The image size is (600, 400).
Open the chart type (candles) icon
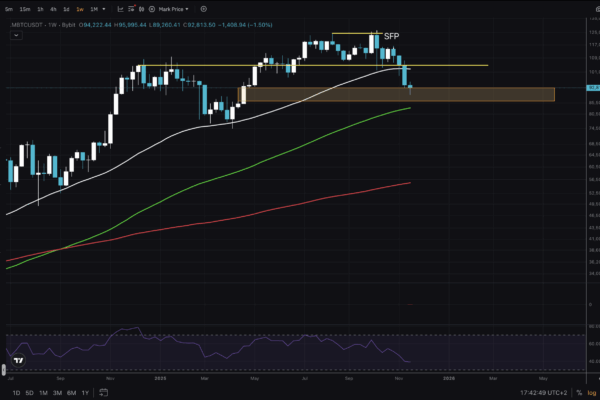tap(118, 8)
